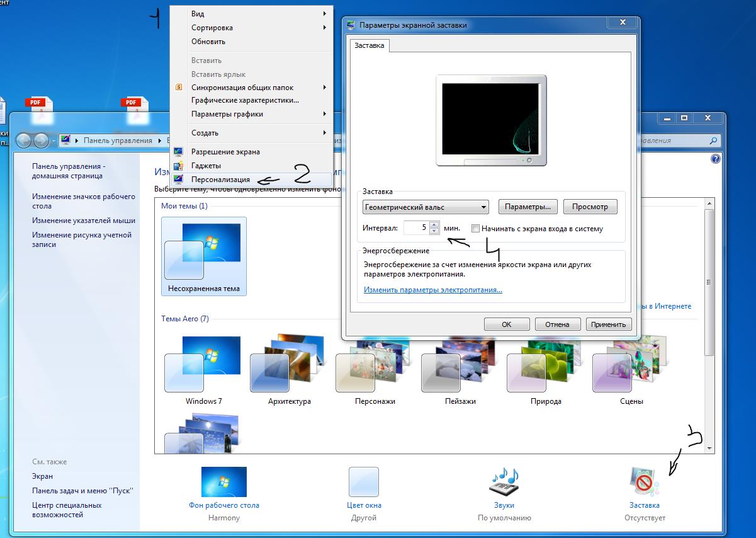
Task: Open Панель управления - домашняя страница link
Action: click(68, 171)
